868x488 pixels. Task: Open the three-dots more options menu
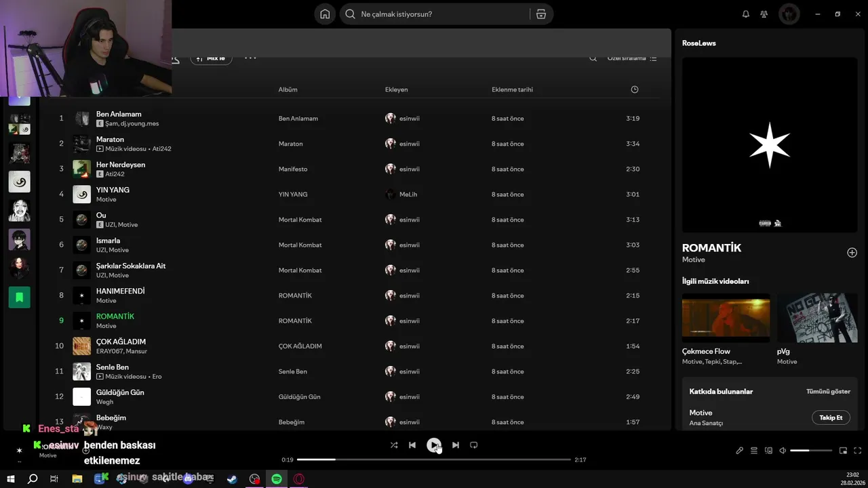(x=250, y=58)
